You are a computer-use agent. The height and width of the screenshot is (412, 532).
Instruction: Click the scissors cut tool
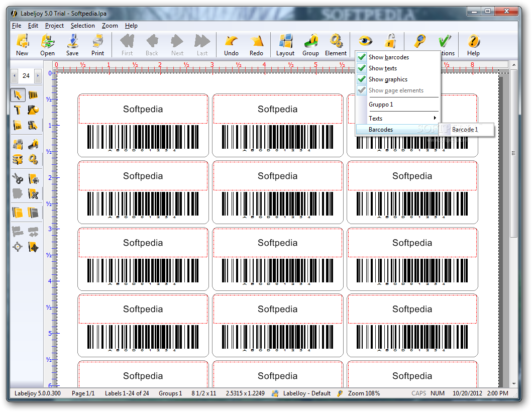(18, 178)
